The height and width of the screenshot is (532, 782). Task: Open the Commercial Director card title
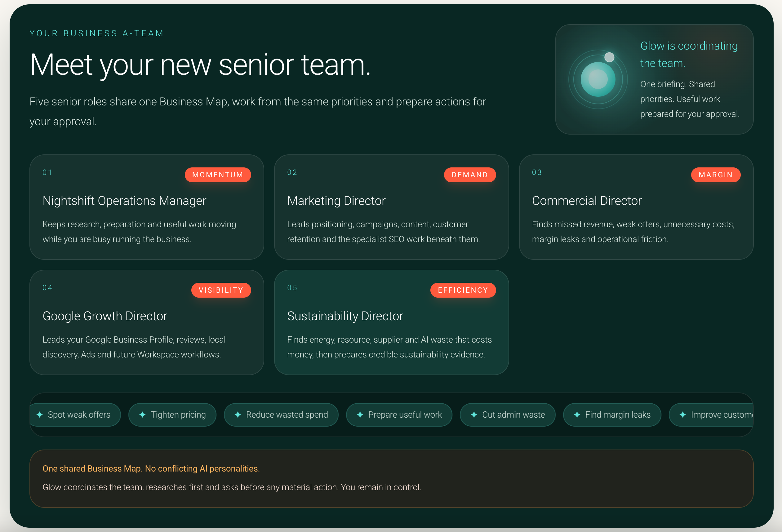click(587, 201)
